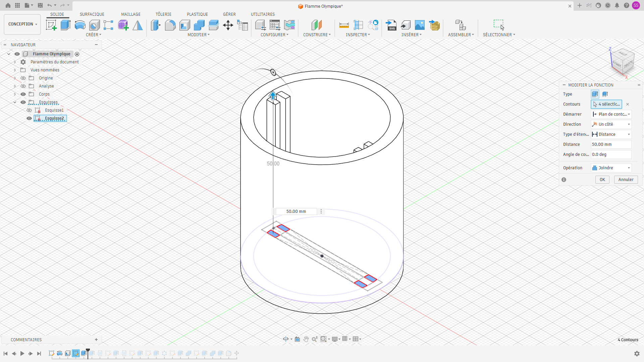Show the hidden Esquisse1 sketch
The image size is (644, 362).
29,110
